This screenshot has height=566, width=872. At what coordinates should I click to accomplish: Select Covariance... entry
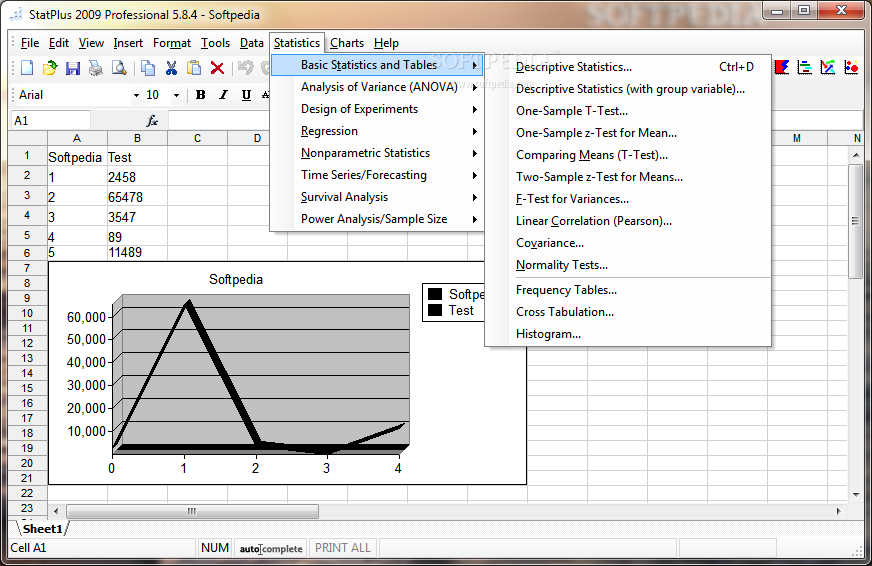[x=628, y=243]
